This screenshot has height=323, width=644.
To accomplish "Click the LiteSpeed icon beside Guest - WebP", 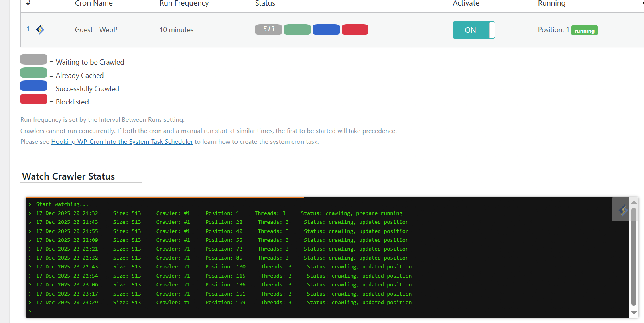I will pyautogui.click(x=40, y=29).
